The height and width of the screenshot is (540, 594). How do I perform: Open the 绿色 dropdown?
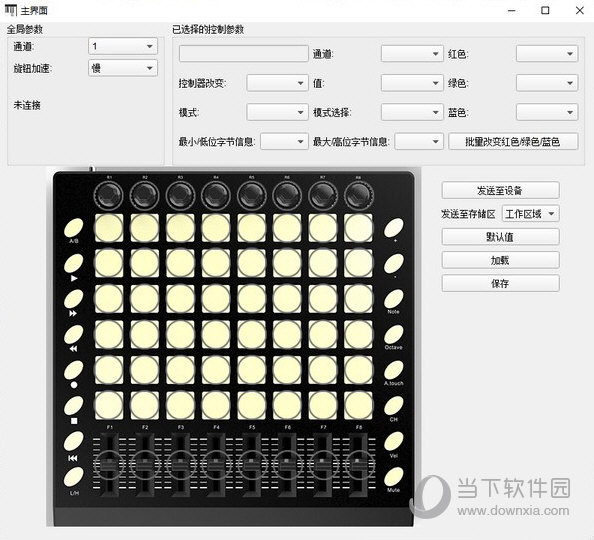tap(547, 83)
